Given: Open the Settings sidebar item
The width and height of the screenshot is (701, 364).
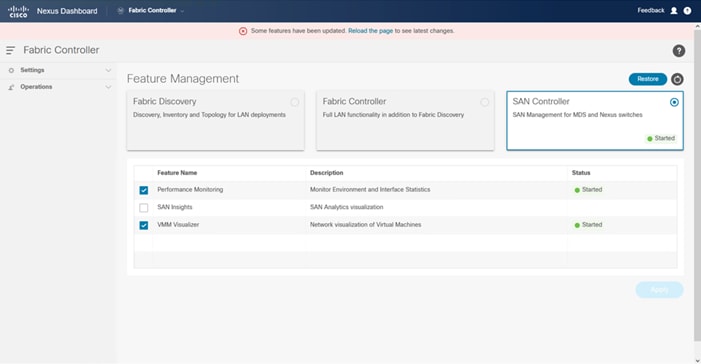Looking at the screenshot, I should [x=58, y=70].
